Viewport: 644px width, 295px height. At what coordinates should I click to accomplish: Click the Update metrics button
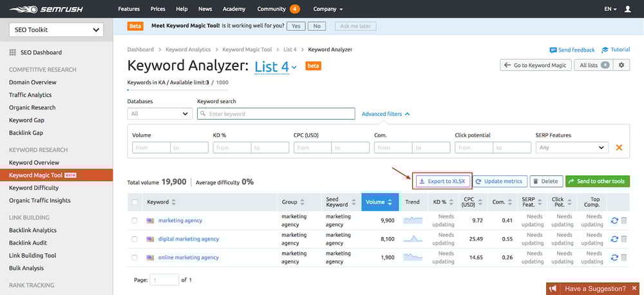point(500,181)
